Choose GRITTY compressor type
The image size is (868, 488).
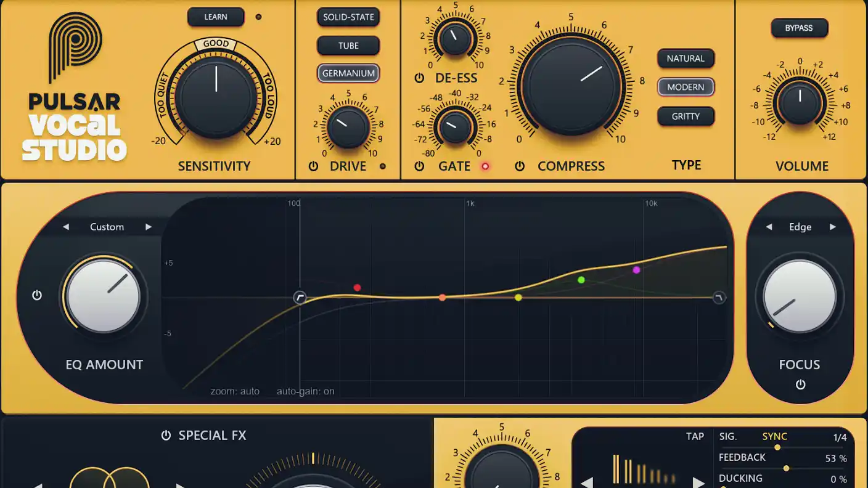(686, 116)
